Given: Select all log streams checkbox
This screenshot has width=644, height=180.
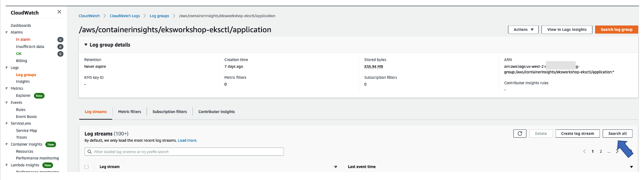Looking at the screenshot, I should click(x=86, y=167).
